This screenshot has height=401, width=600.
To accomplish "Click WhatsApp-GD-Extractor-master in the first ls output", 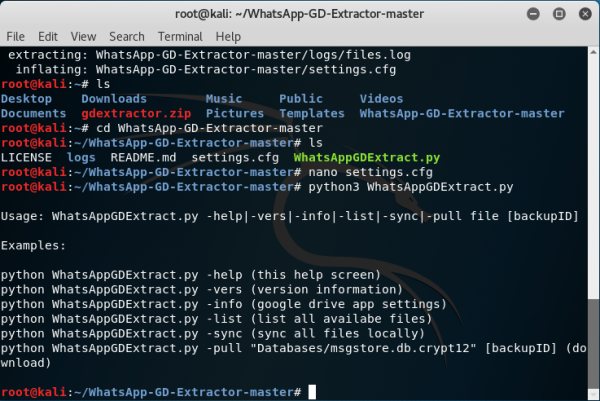I will 462,113.
